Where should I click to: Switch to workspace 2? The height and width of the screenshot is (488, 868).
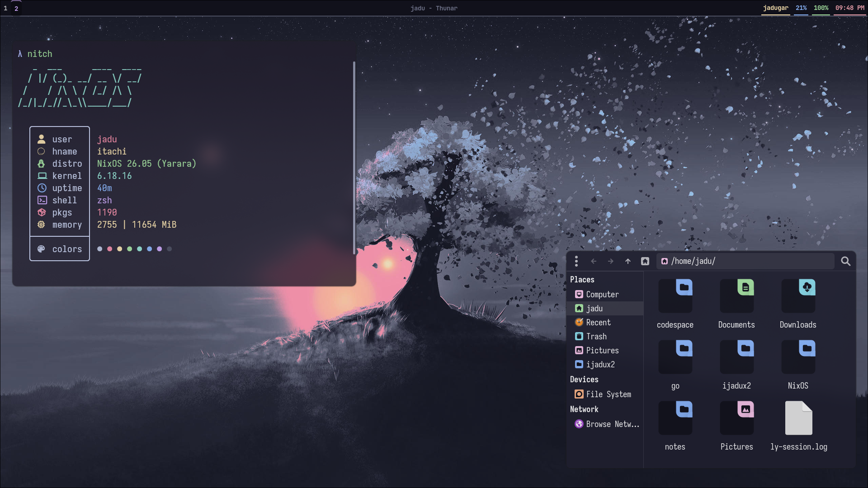tap(16, 8)
